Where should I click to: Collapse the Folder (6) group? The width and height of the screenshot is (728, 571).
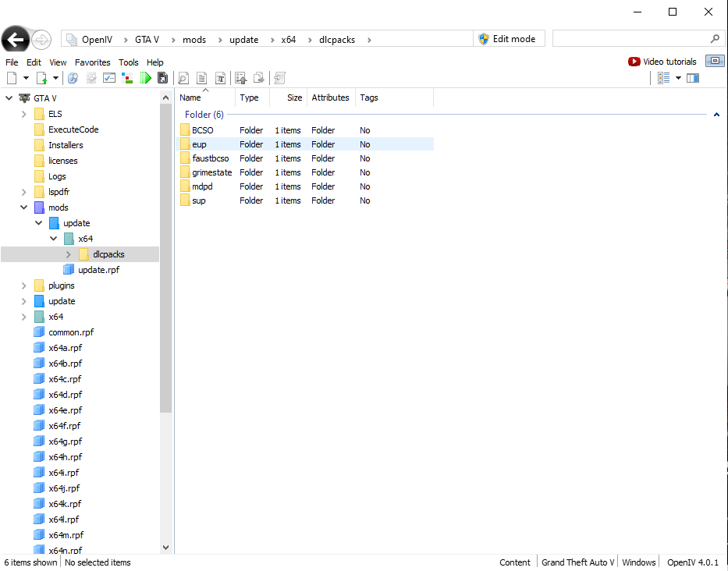716,115
